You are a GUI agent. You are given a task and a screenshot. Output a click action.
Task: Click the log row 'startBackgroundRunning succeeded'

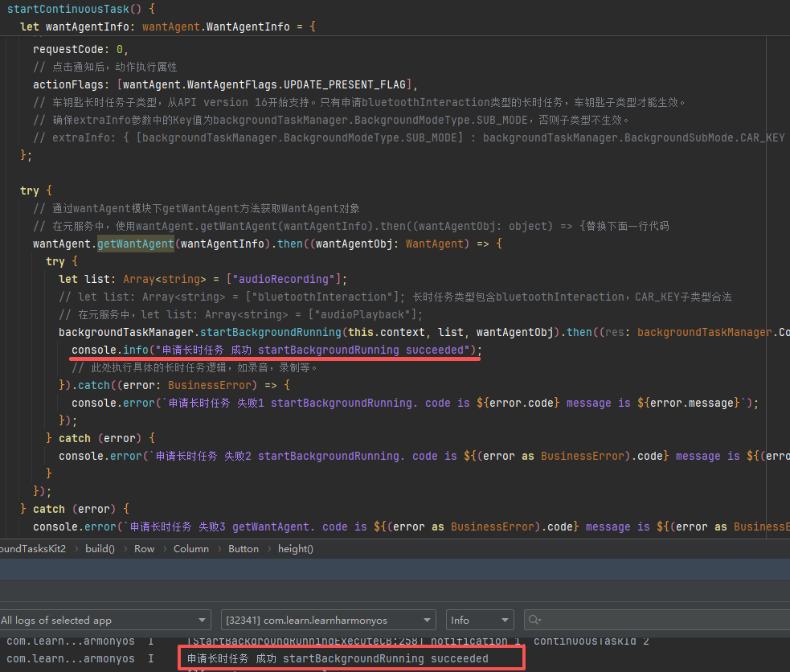point(338,658)
